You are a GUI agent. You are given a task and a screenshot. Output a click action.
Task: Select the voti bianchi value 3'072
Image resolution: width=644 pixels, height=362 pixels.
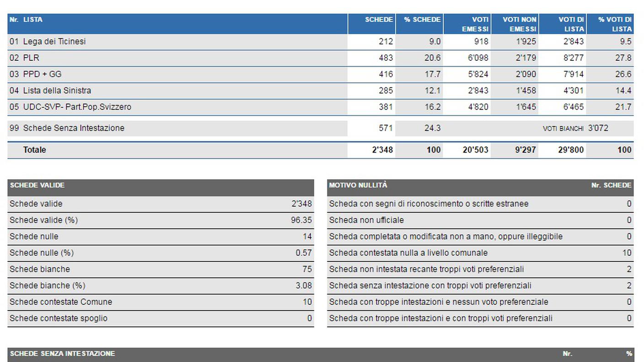click(598, 128)
